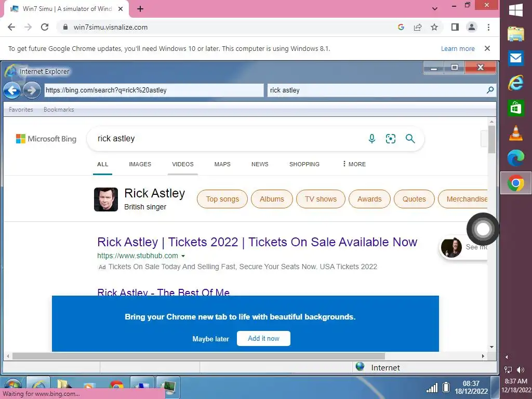532x399 pixels.
Task: Click Chrome's back navigation arrow
Action: tap(11, 27)
